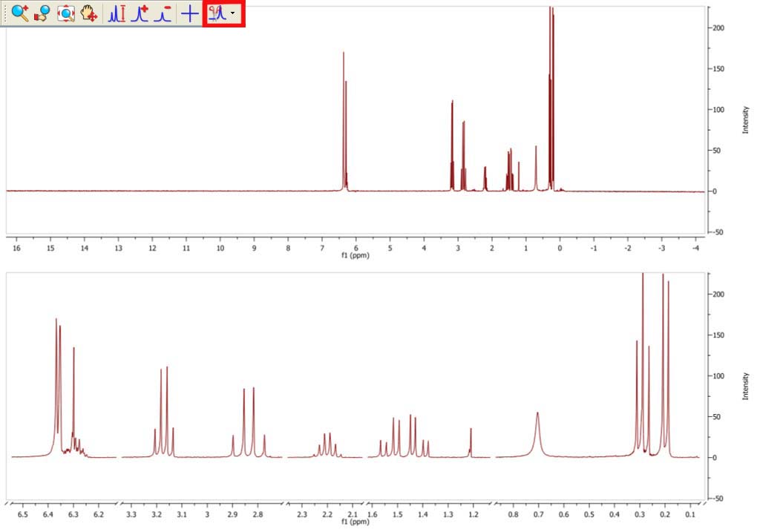
Task: Click the upper spectrum Intensity axis label
Action: pos(745,119)
